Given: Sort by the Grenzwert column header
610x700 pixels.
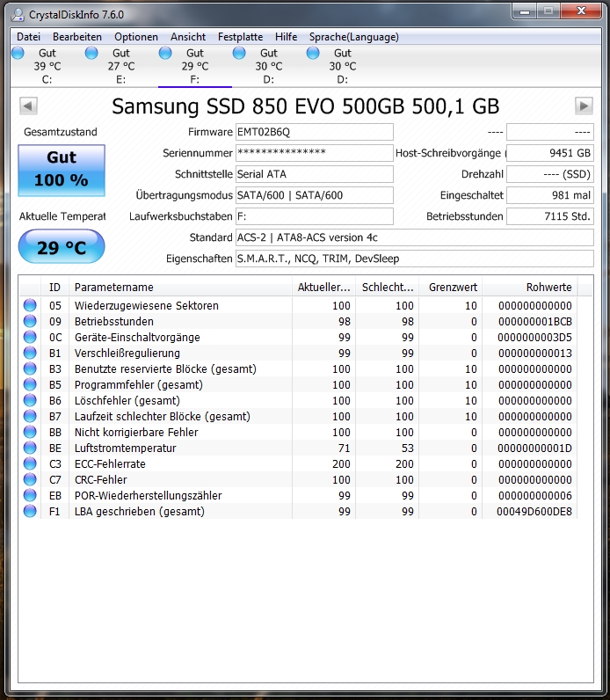Looking at the screenshot, I should point(450,287).
